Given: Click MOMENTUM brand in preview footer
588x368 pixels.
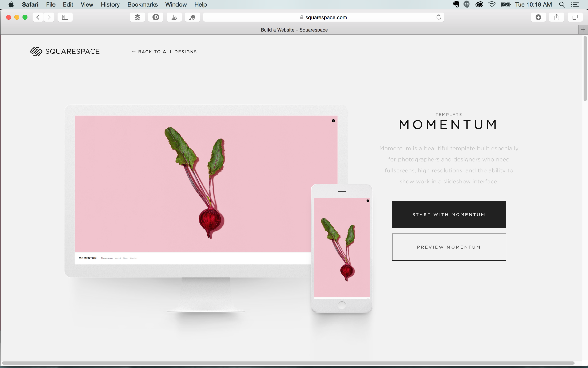Looking at the screenshot, I should tap(88, 258).
